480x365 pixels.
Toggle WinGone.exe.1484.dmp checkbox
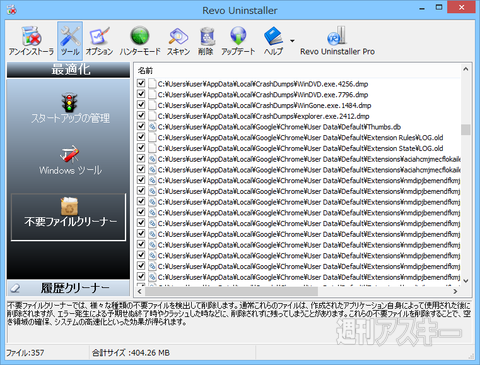tap(141, 104)
